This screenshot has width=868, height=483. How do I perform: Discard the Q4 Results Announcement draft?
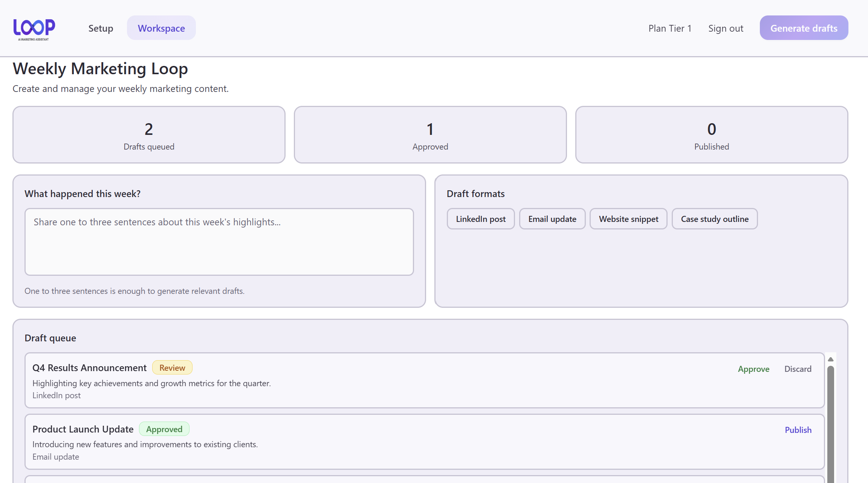point(798,369)
